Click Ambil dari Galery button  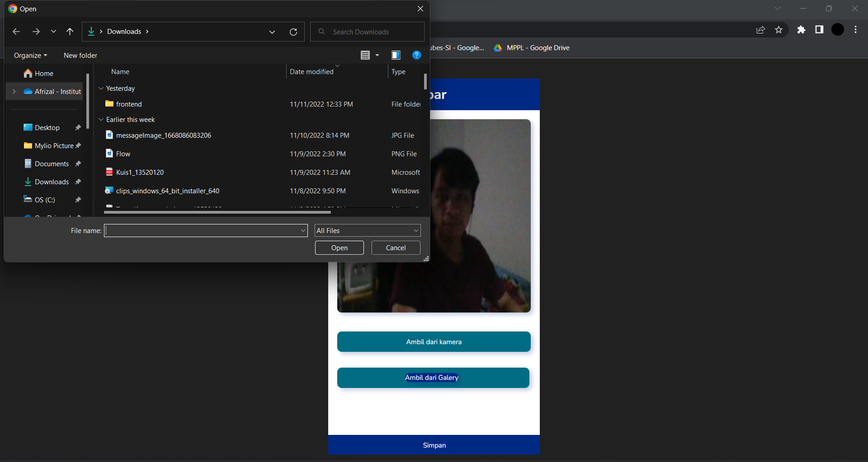click(433, 378)
